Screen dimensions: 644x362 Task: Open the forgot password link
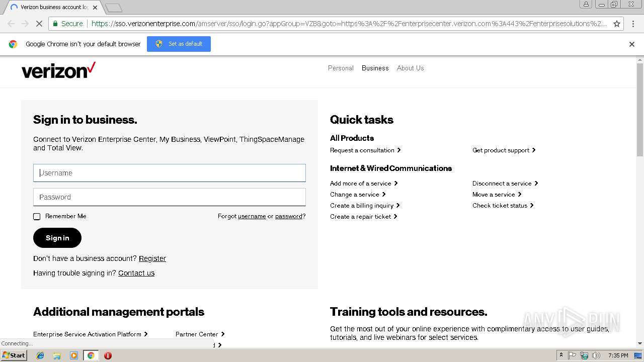point(289,216)
